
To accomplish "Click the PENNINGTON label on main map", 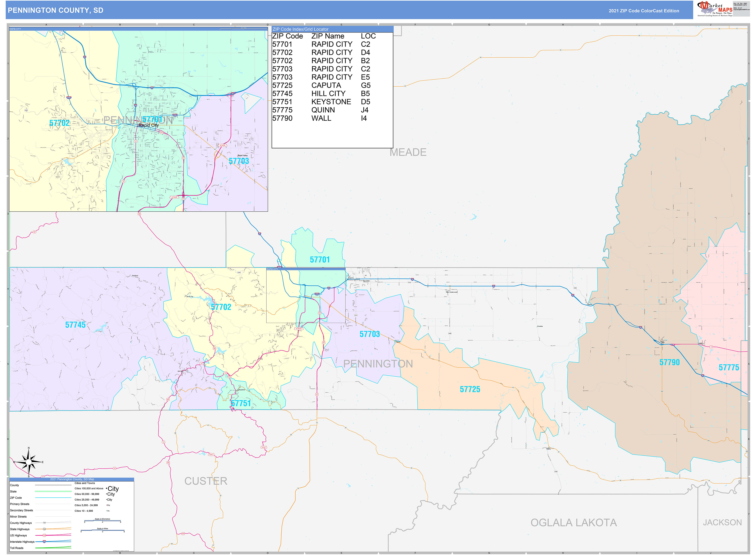I will pyautogui.click(x=378, y=364).
